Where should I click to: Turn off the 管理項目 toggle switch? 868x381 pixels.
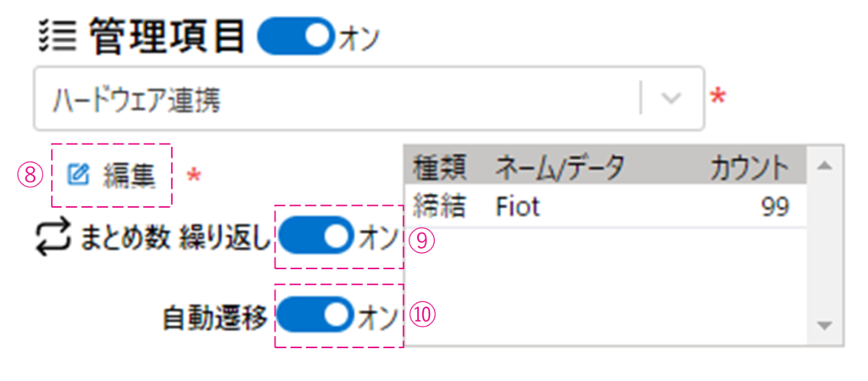[x=295, y=36]
